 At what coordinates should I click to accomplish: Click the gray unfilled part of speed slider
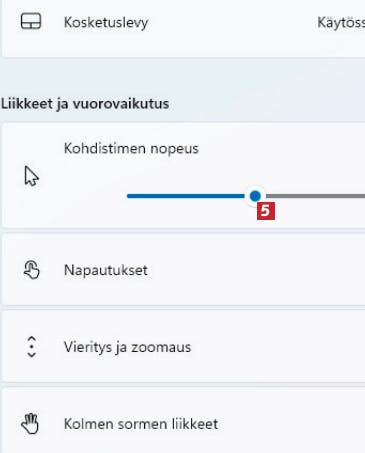(315, 196)
